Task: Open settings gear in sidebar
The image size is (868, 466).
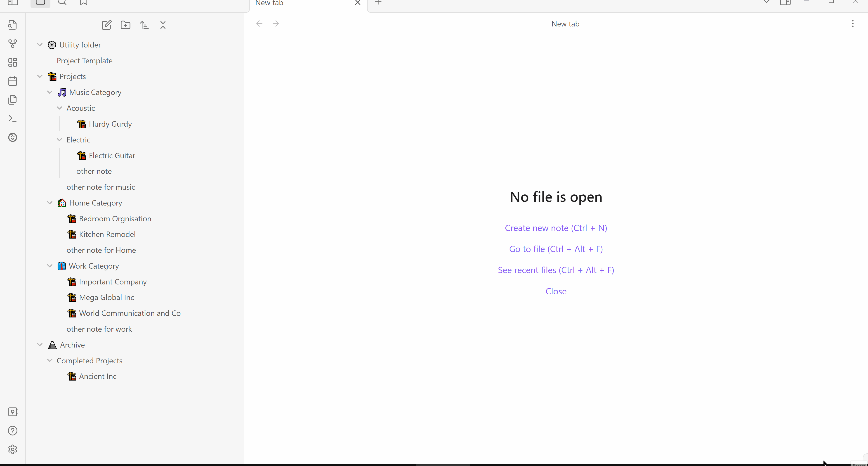Action: point(12,449)
